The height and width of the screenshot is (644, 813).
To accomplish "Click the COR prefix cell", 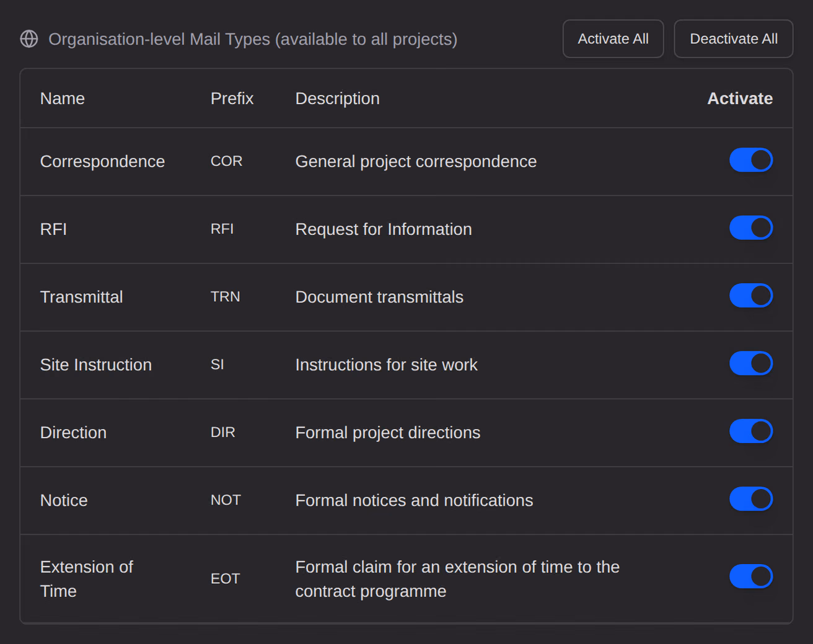I will pyautogui.click(x=226, y=161).
